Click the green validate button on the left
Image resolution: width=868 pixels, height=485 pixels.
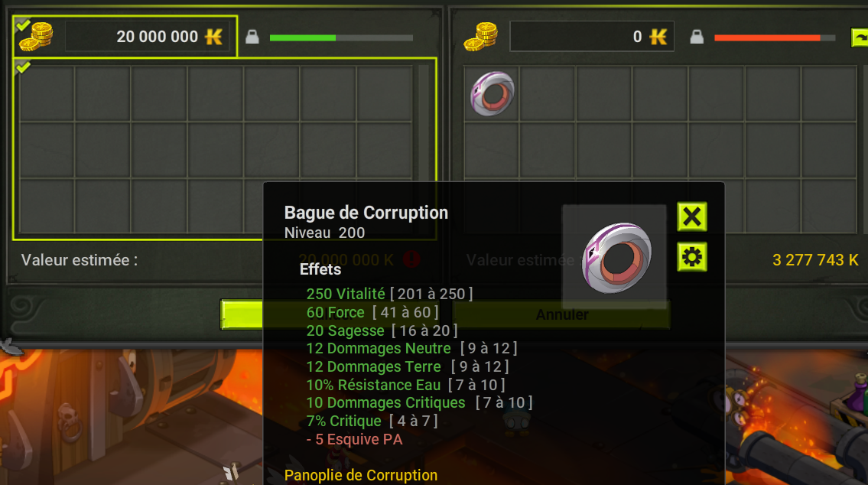coord(242,314)
